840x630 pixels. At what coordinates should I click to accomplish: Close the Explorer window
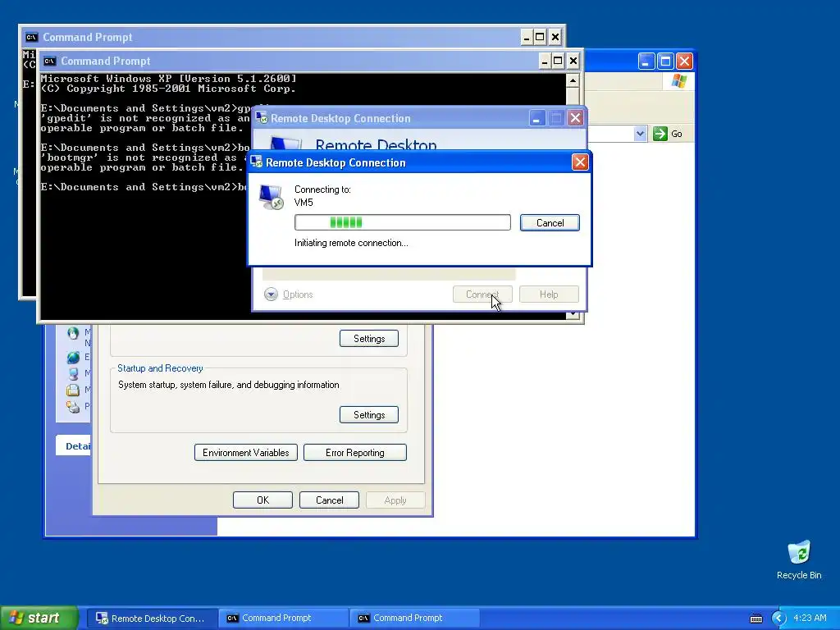click(684, 61)
